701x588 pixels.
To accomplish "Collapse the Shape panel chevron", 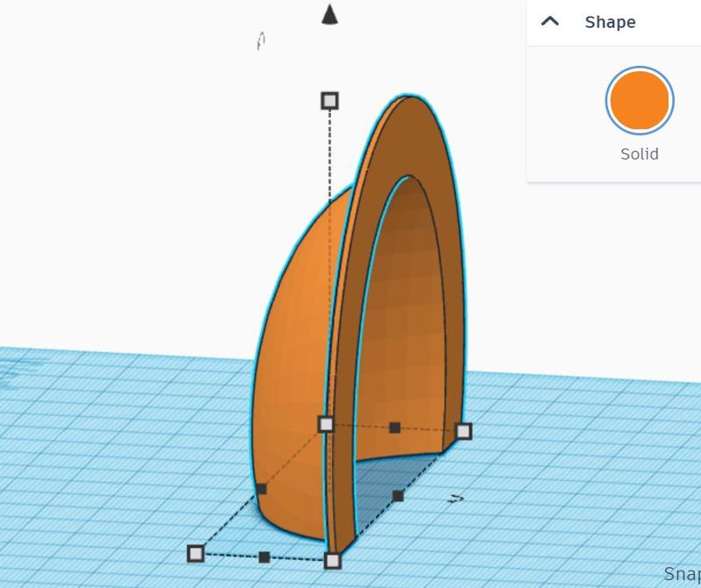I will coord(550,21).
